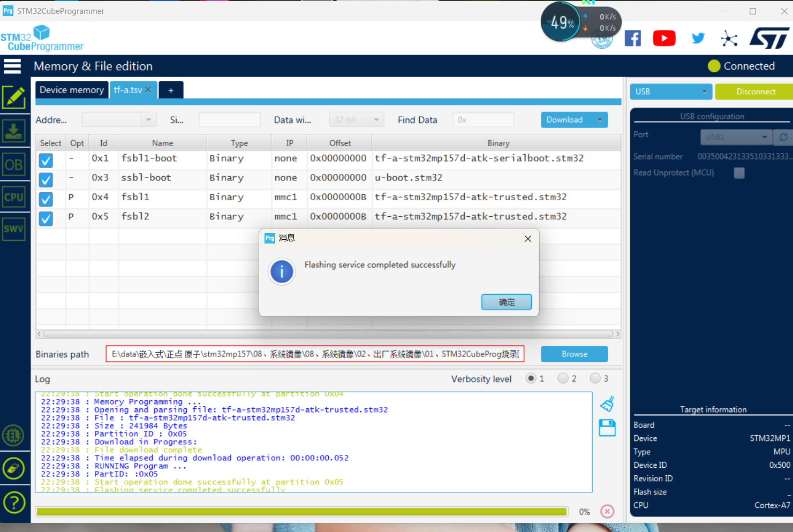This screenshot has width=793, height=532.
Task: Open the Twitter link icon
Action: click(698, 39)
